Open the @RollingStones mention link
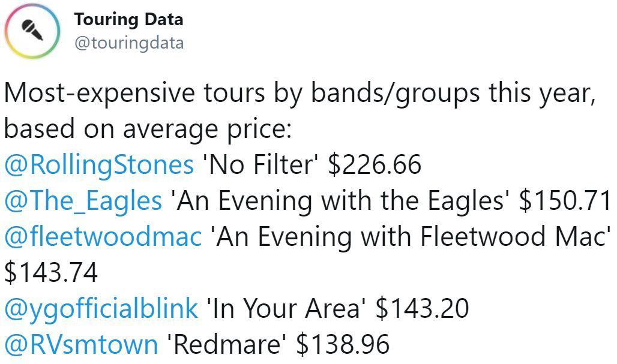Viewport: 617px width, 364px height. [x=99, y=164]
